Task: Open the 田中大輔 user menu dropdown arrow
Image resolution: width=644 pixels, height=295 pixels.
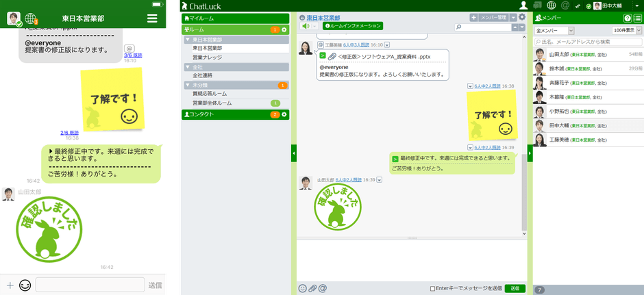Action: (x=639, y=5)
